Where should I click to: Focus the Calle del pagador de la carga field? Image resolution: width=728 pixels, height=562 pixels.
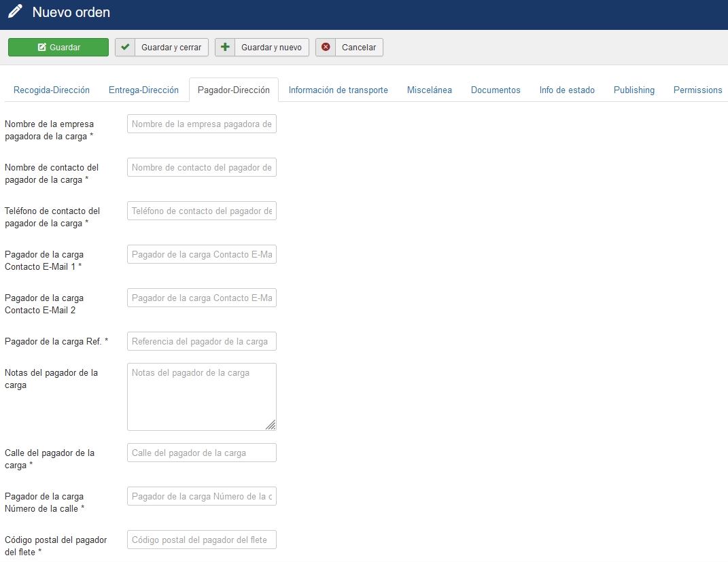pos(202,453)
